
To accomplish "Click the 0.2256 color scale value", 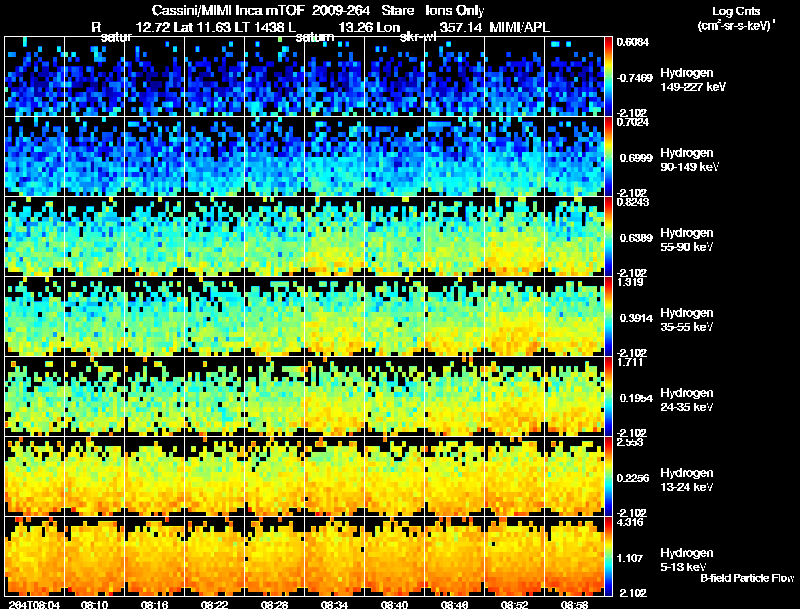I will pyautogui.click(x=633, y=478).
